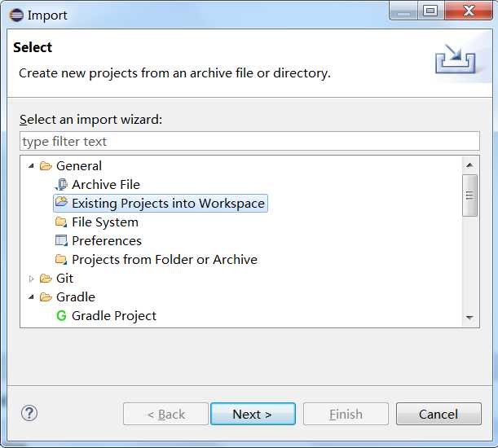
Task: Select Projects from Folder or Archive entry
Action: [164, 260]
